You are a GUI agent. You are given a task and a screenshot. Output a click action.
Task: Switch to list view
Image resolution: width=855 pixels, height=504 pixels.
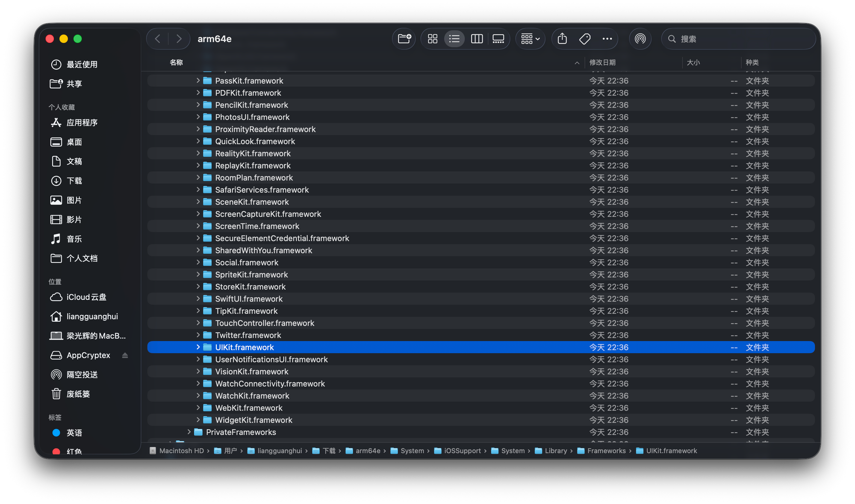pos(454,39)
